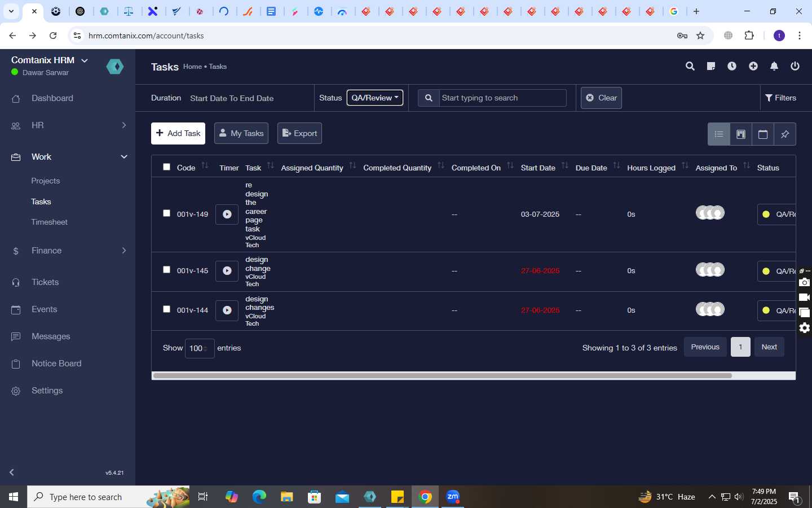
Task: Sort by Due Date column arrows
Action: click(x=616, y=165)
